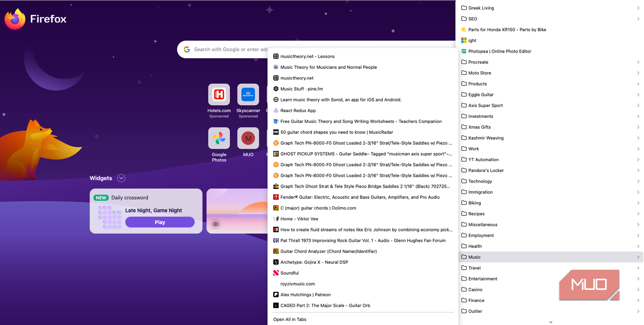Open Fender Guitar bookmark

pyautogui.click(x=363, y=197)
